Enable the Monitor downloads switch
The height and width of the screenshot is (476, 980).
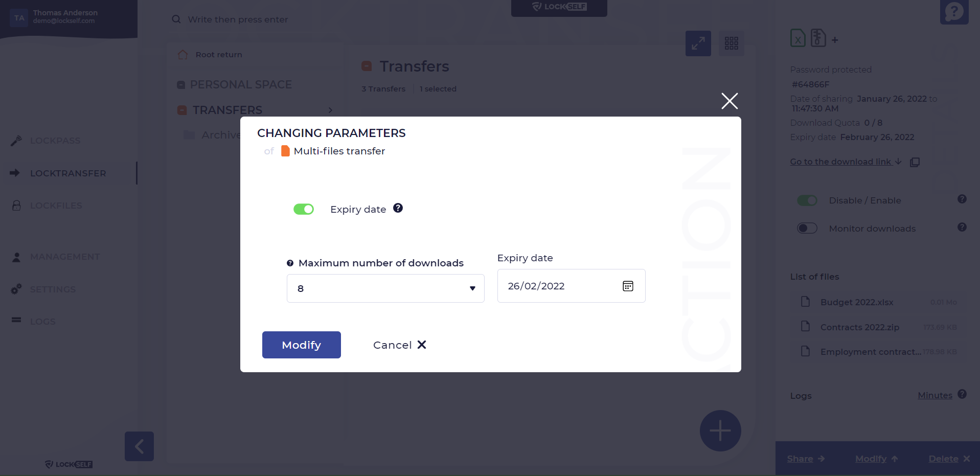click(x=807, y=228)
